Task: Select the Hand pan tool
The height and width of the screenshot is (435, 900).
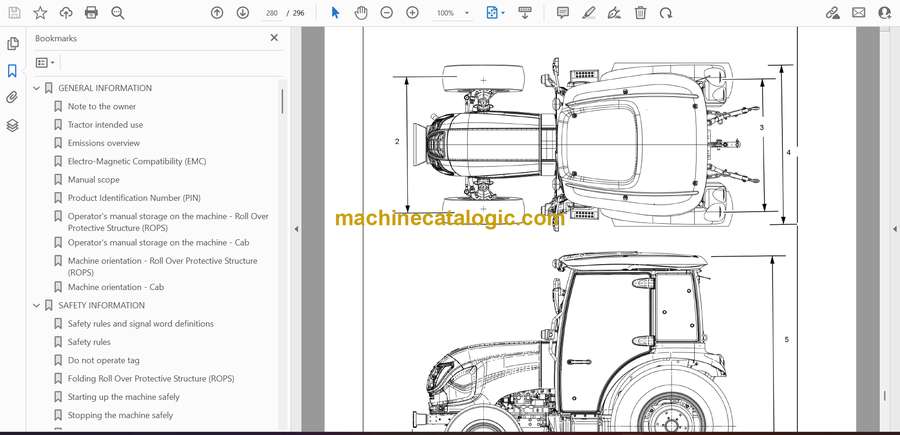Action: tap(361, 13)
